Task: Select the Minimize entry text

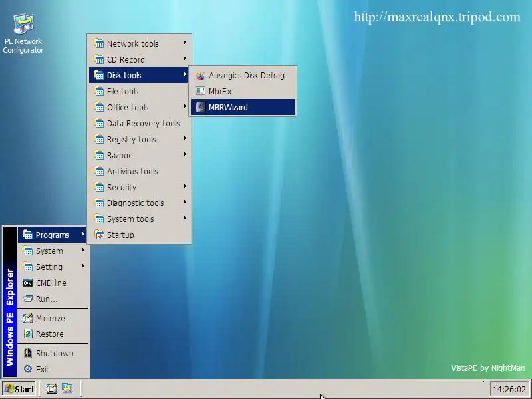Action: point(51,319)
